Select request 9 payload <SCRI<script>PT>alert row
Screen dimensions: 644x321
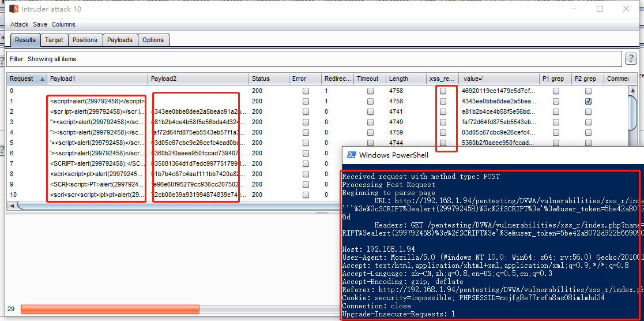pos(97,184)
